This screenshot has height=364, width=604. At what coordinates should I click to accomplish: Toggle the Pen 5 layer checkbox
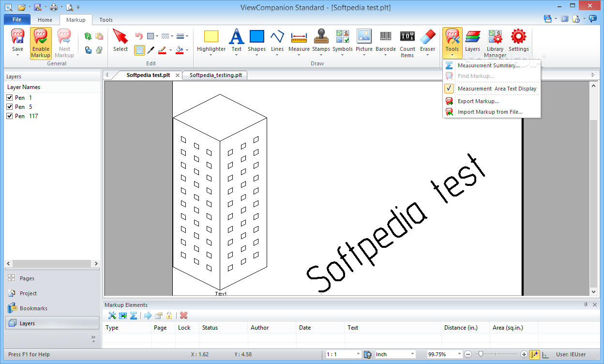pos(9,107)
